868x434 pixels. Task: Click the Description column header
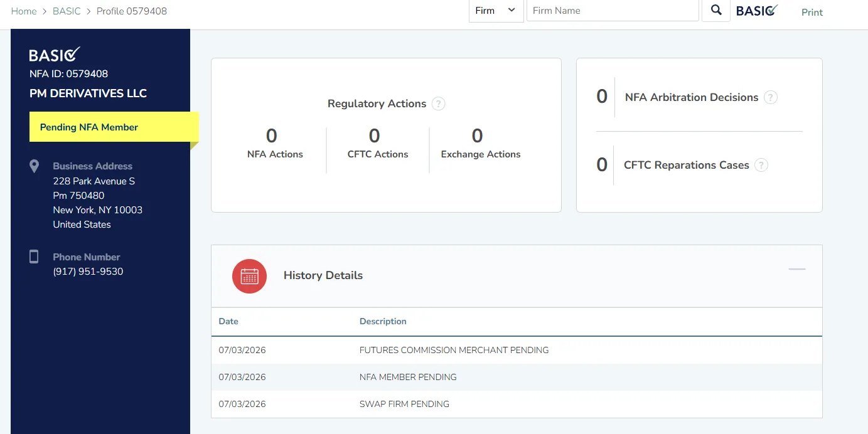383,321
